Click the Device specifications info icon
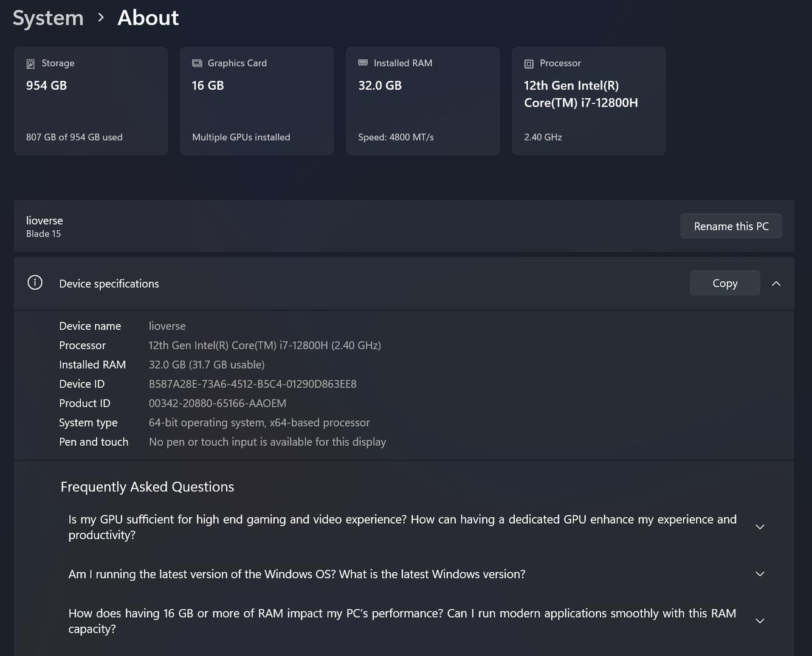 click(35, 282)
